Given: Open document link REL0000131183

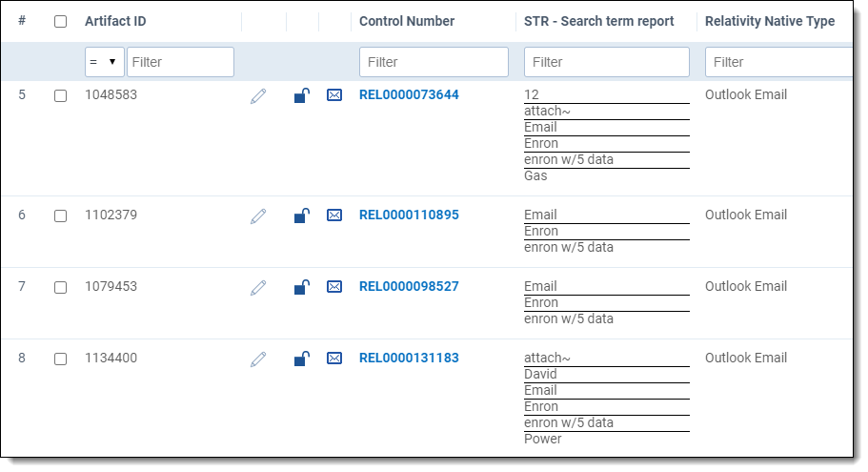Looking at the screenshot, I should 409,359.
